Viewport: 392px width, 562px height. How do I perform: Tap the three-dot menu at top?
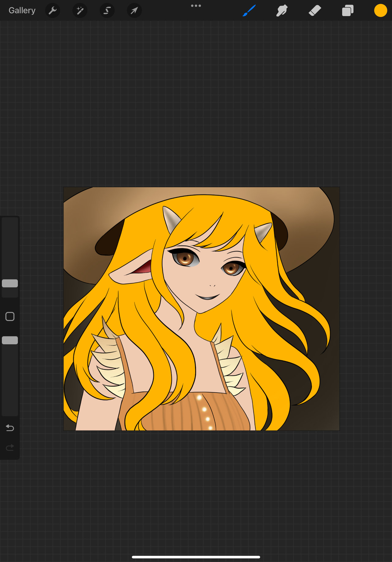point(196,6)
